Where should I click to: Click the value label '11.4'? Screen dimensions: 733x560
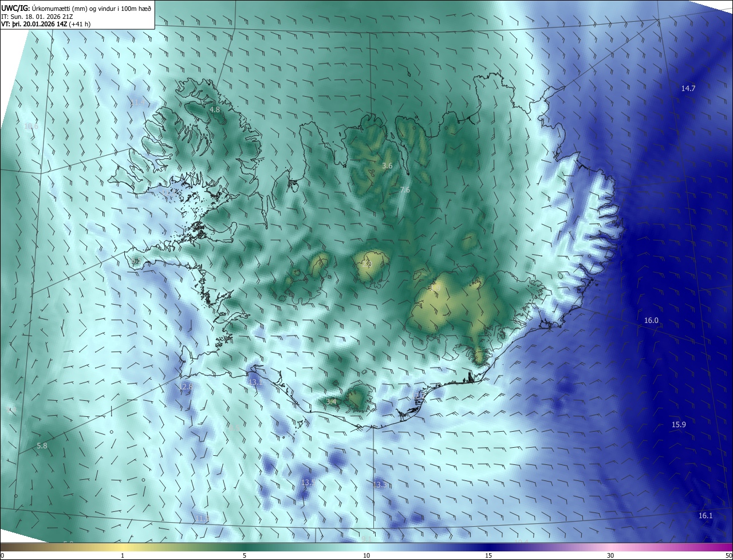click(x=137, y=102)
